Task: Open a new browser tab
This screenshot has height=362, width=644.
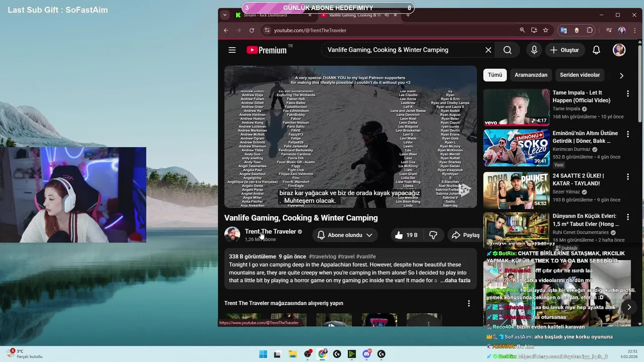Action: (x=408, y=15)
